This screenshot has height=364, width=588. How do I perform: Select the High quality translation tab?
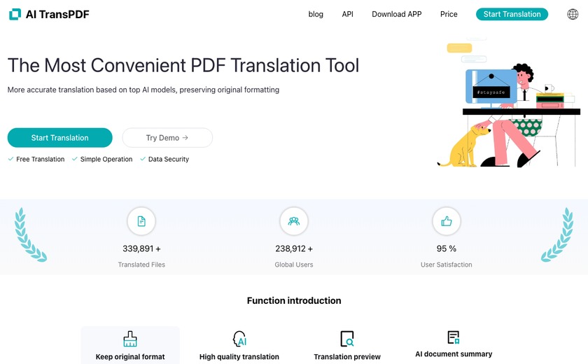pos(239,345)
